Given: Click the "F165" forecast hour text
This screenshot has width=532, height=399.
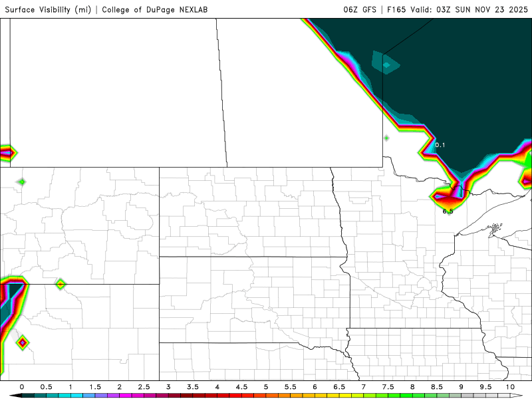Looking at the screenshot, I should tap(396, 9).
